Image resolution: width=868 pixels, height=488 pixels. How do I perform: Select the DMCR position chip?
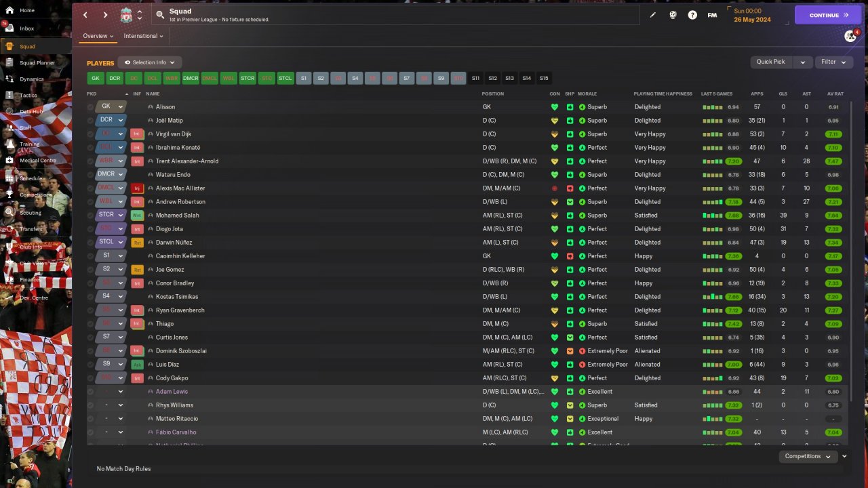pyautogui.click(x=191, y=79)
